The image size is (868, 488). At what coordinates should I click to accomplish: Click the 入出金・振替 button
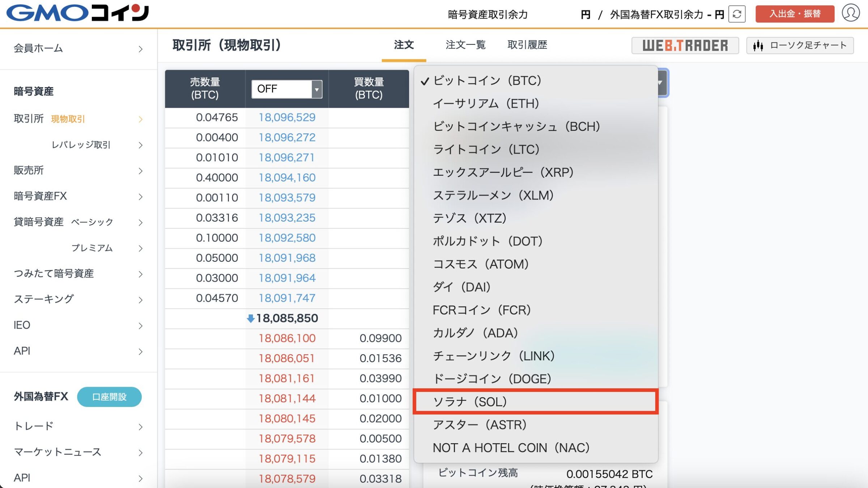pyautogui.click(x=794, y=14)
